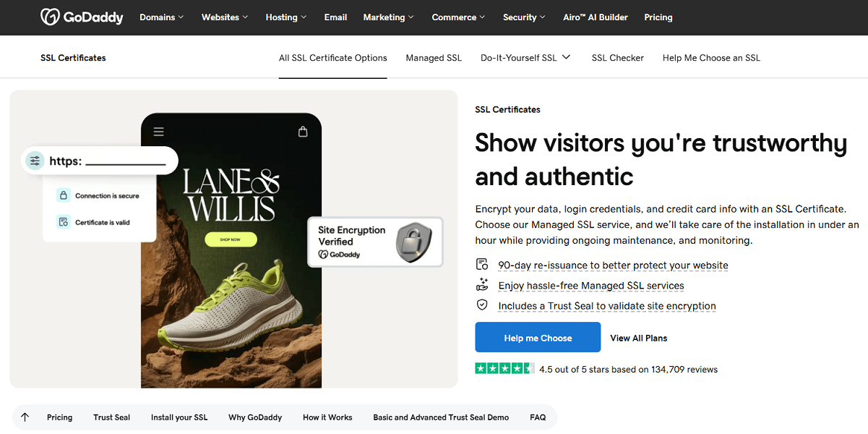
Task: Open Includes a Trust Seal link
Action: tap(607, 306)
